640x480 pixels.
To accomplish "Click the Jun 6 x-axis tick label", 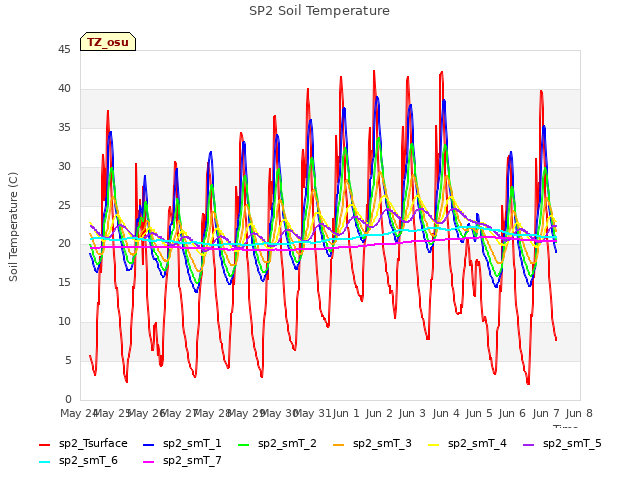I will [512, 413].
